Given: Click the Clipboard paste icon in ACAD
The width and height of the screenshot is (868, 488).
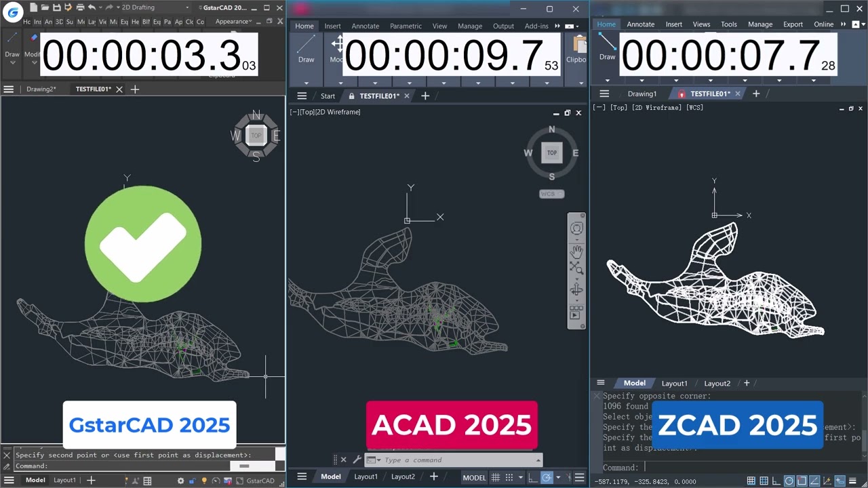Looking at the screenshot, I should point(578,44).
